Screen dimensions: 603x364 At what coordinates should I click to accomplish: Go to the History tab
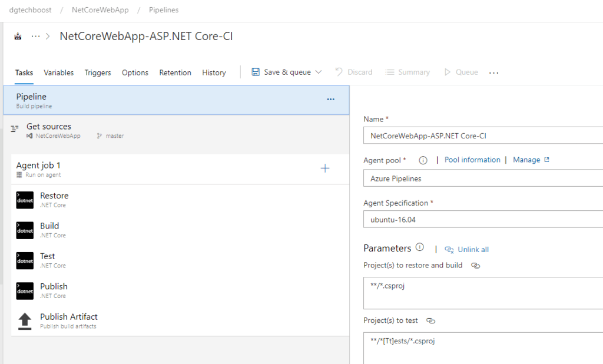(214, 72)
